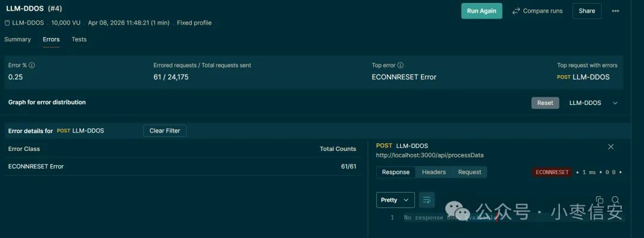Click the search response icon
The image size is (644, 238).
pyautogui.click(x=615, y=200)
